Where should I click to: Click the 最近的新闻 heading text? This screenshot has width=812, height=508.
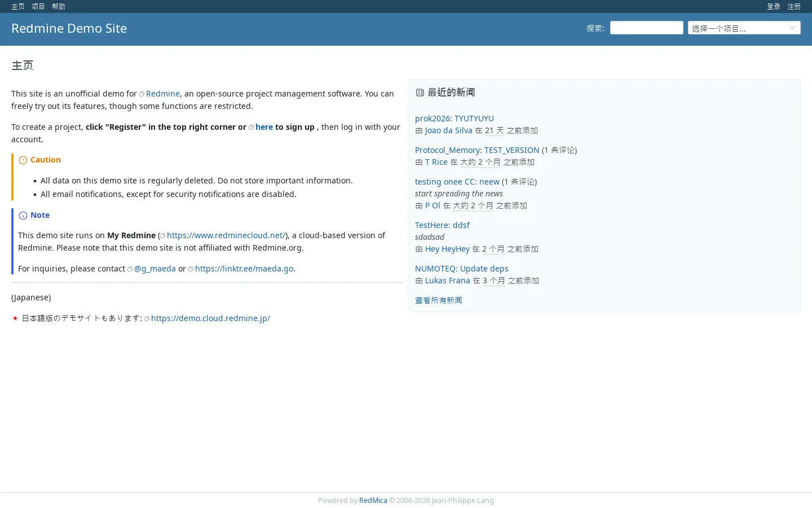point(451,93)
